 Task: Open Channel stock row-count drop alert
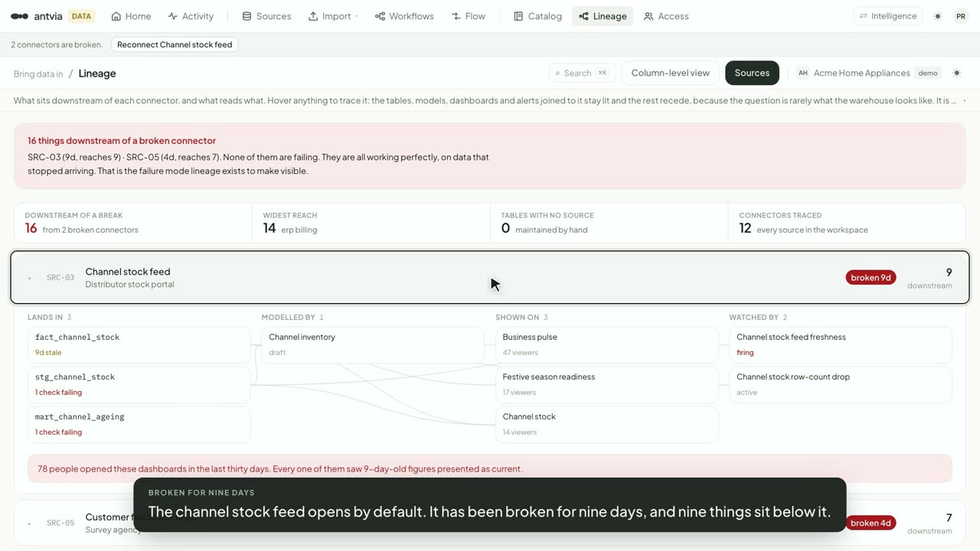(841, 384)
